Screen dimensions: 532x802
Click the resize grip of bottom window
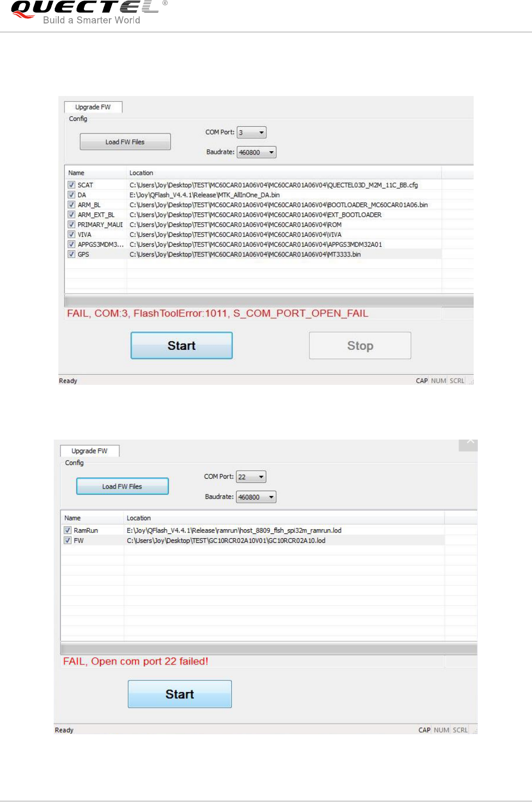(x=474, y=731)
